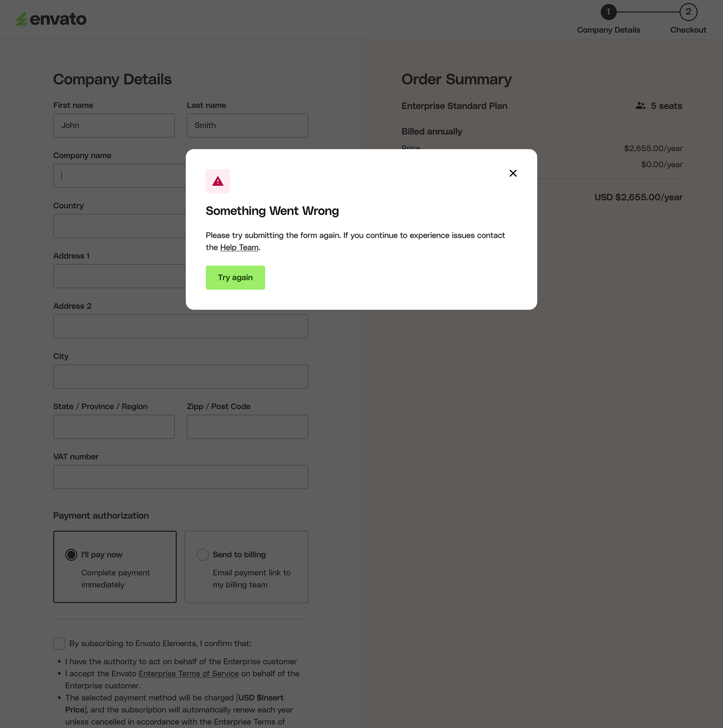Click the red warning triangle icon
The image size is (723, 728).
pyautogui.click(x=218, y=181)
